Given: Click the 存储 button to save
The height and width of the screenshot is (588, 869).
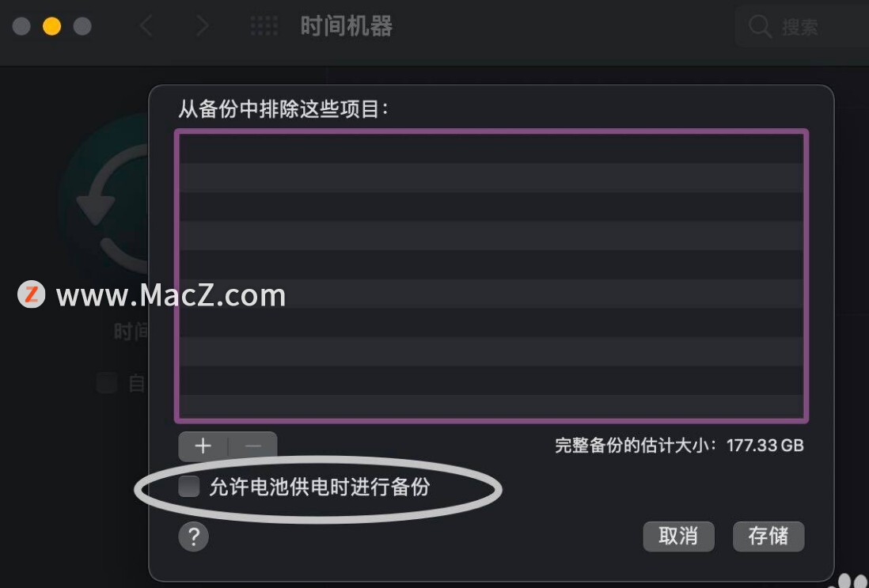Looking at the screenshot, I should [768, 536].
